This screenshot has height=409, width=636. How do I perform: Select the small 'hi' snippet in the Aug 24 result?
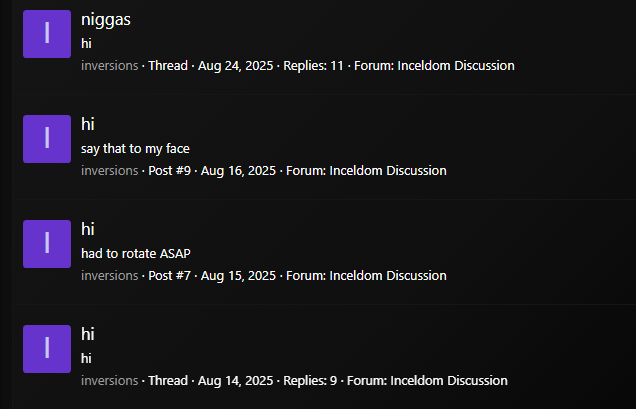[86, 43]
